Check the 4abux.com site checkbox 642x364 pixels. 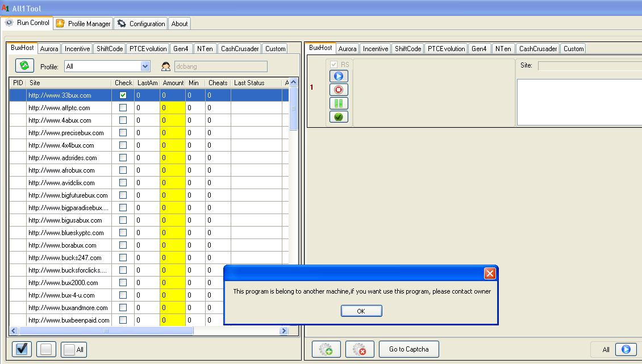(123, 120)
